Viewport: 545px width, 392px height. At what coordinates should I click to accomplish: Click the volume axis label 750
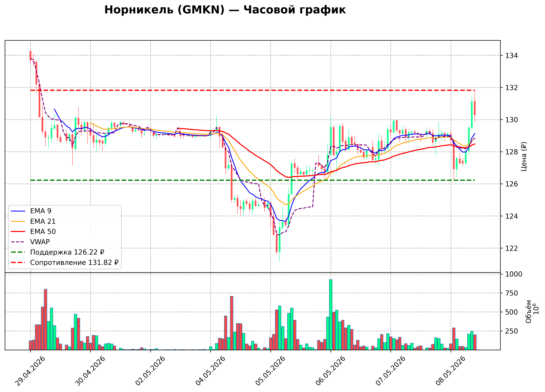click(512, 293)
